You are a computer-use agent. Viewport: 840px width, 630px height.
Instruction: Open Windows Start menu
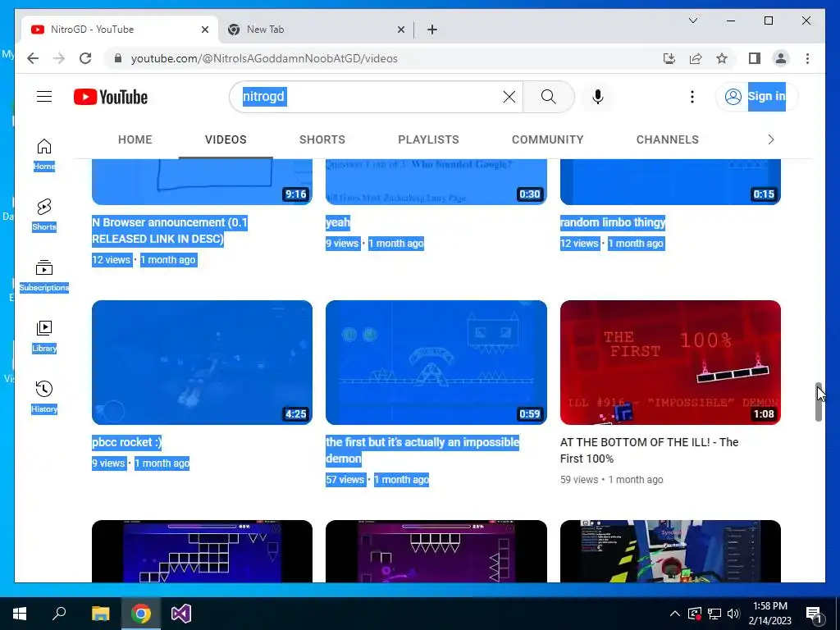pos(20,614)
